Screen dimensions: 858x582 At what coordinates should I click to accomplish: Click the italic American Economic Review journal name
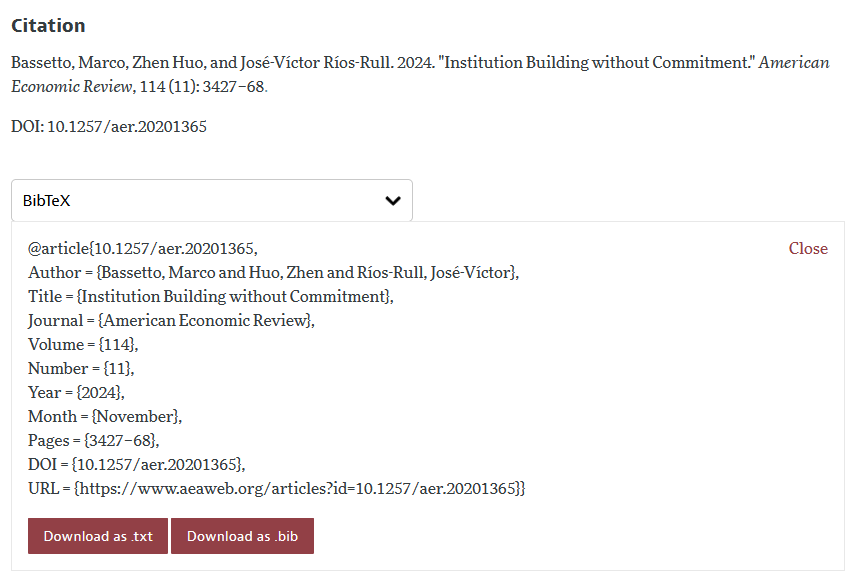[x=794, y=62]
